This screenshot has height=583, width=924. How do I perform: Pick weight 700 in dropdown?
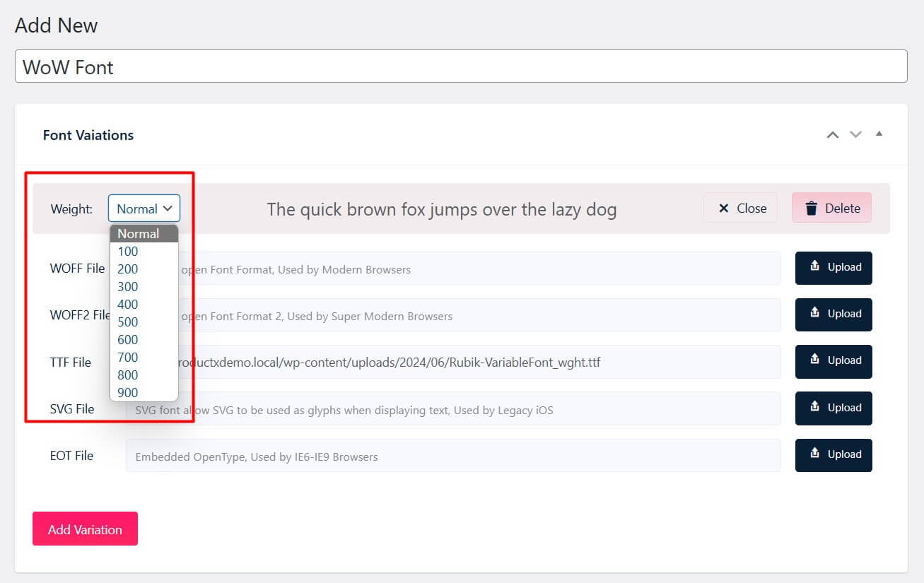128,358
